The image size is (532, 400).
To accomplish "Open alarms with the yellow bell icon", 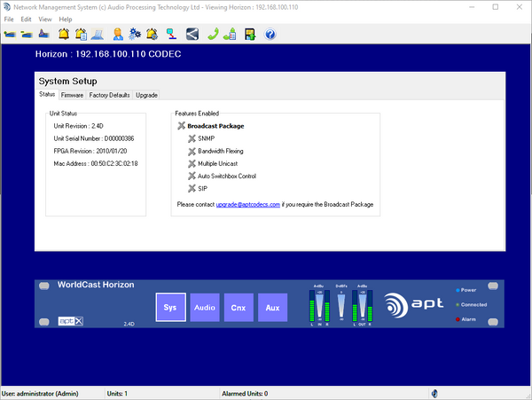I will (64, 34).
